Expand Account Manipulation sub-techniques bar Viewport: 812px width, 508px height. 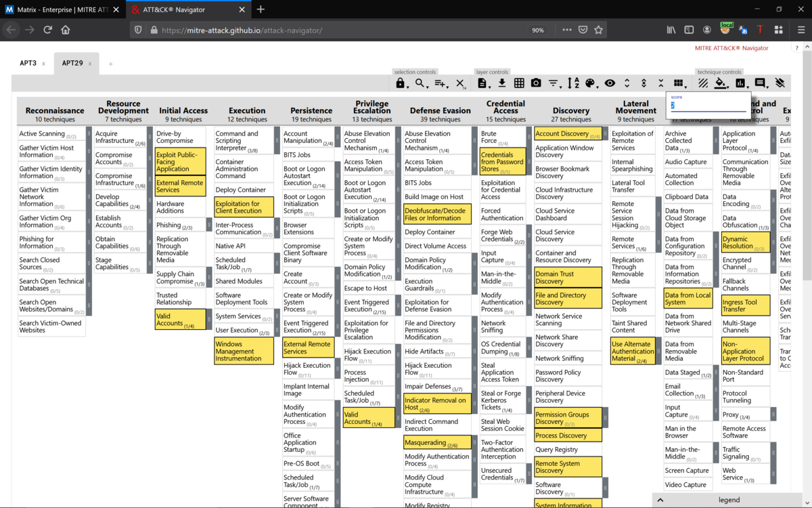[336, 137]
